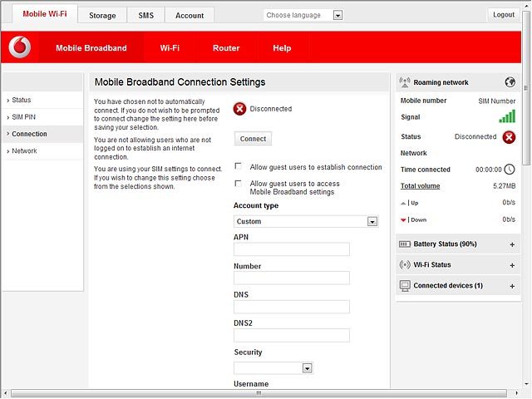This screenshot has width=532, height=399.
Task: Click the Connect button
Action: point(253,139)
